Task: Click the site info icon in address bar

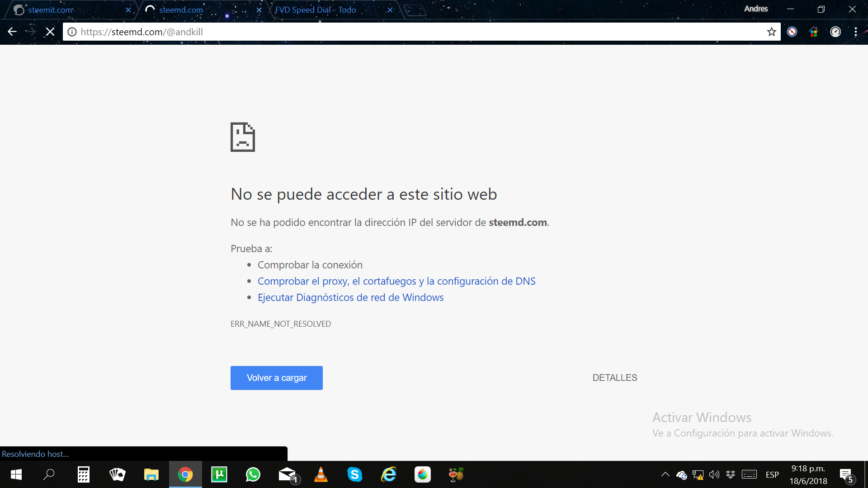Action: pos(72,32)
